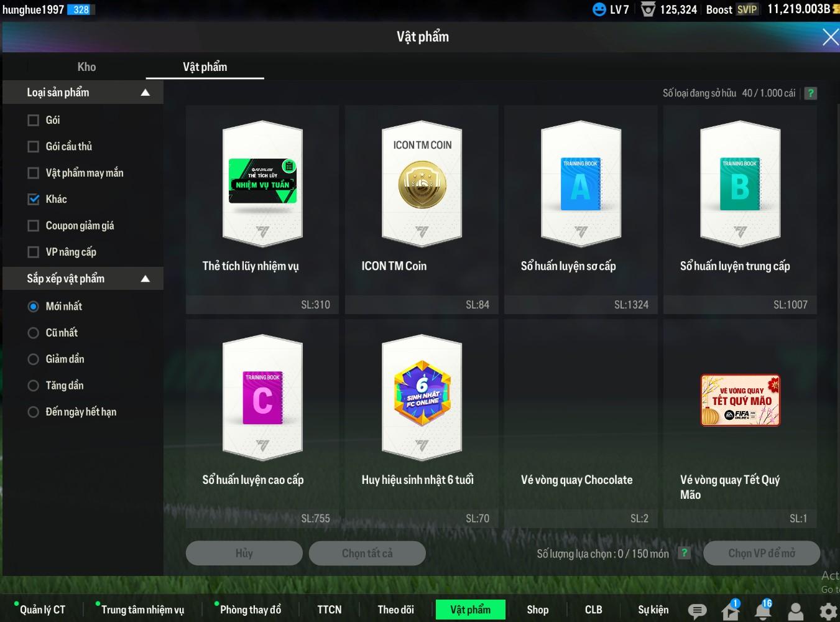Open Shop from the bottom menu
Viewport: 840px width, 622px height.
pos(537,610)
